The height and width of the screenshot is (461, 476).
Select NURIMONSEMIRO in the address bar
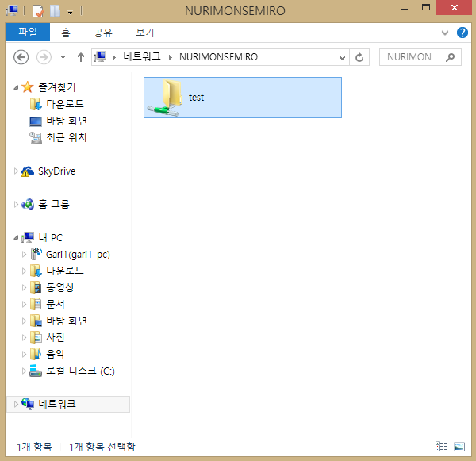tap(218, 57)
